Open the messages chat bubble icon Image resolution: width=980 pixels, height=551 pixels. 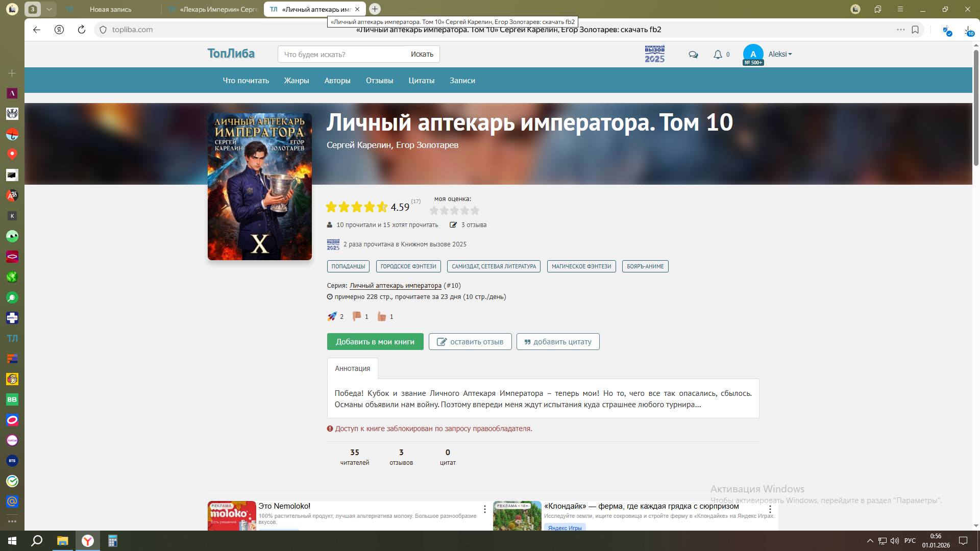693,55
